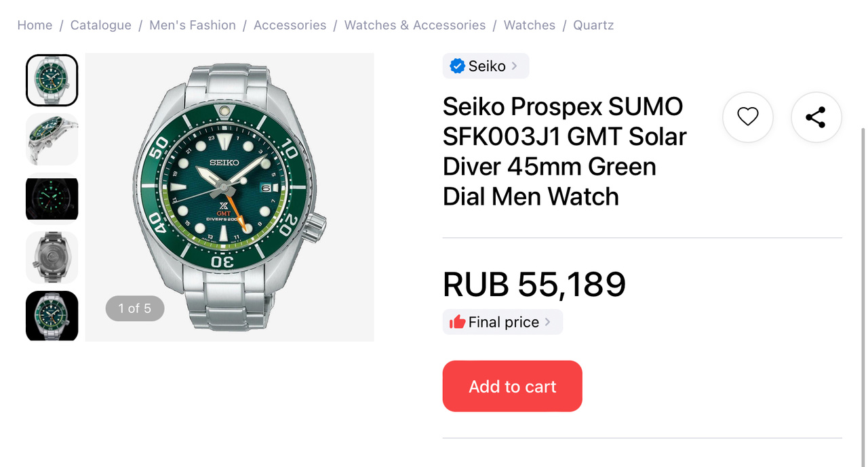868x467 pixels.
Task: Show the caseback thumbnail image
Action: click(52, 257)
